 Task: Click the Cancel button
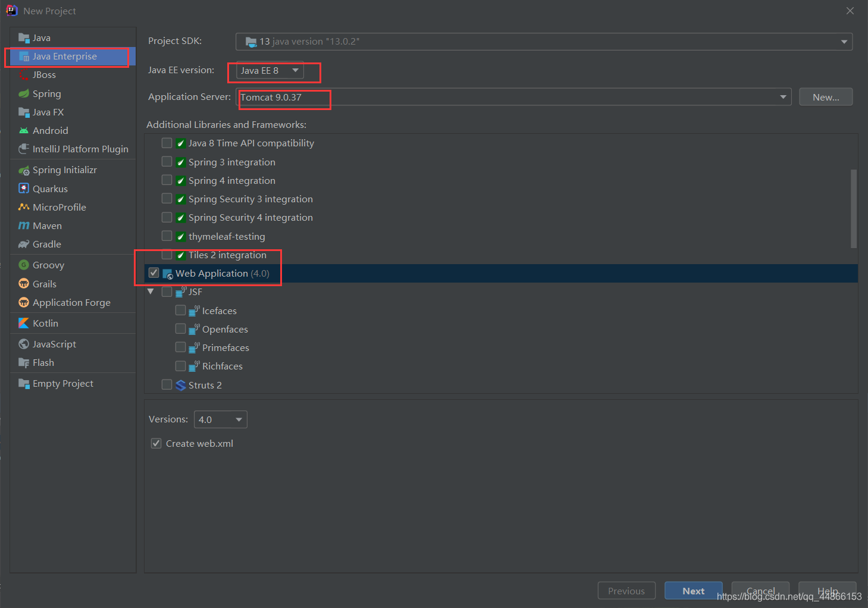tap(760, 591)
